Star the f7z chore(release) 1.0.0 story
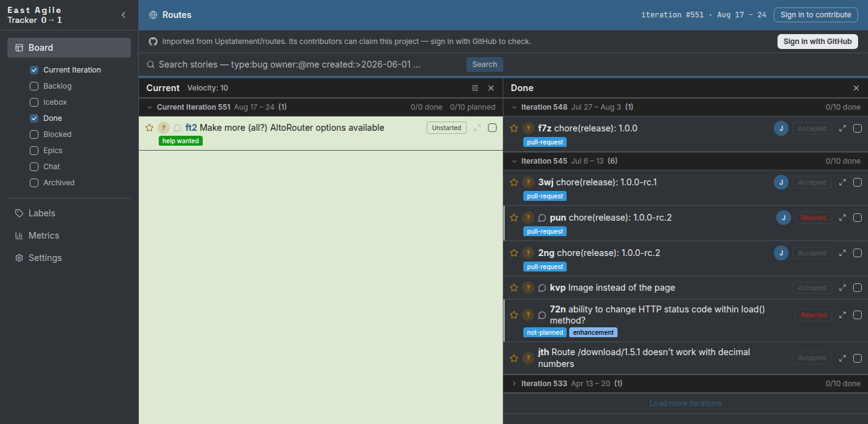 514,128
